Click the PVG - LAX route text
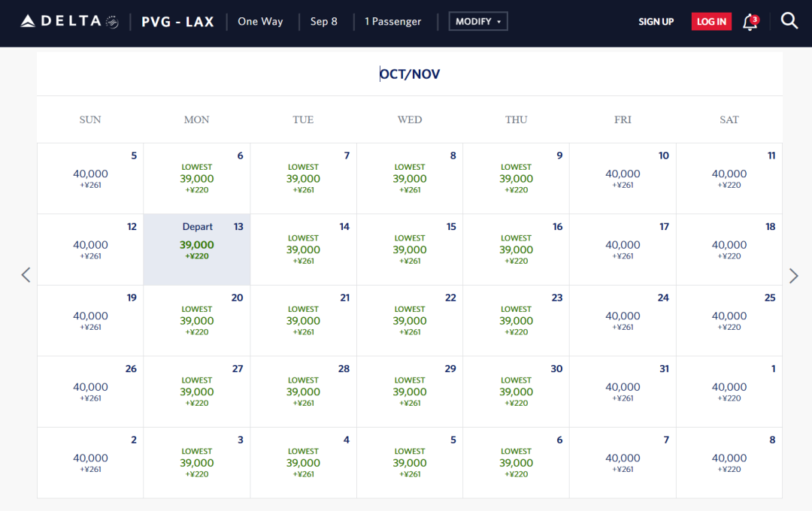 (x=177, y=22)
